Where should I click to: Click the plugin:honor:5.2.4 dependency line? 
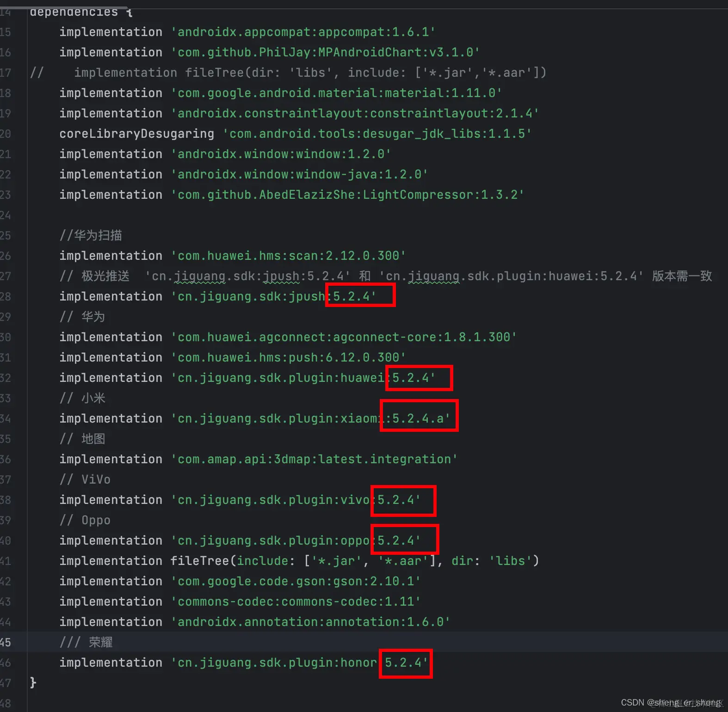point(244,663)
